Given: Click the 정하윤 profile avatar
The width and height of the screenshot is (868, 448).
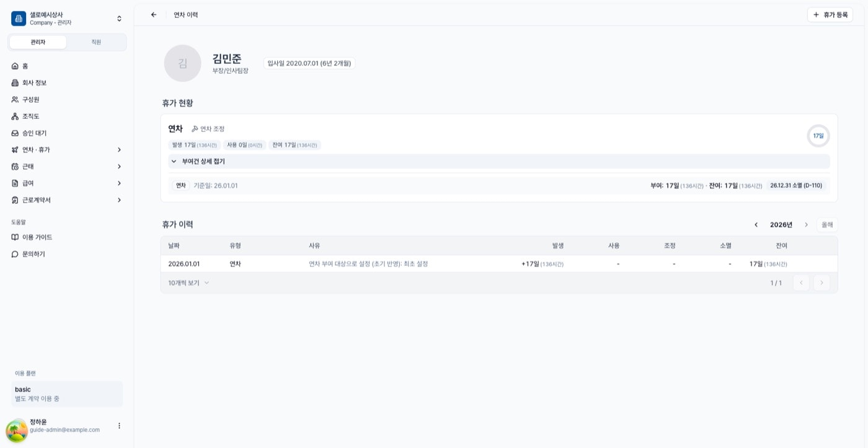Looking at the screenshot, I should (17, 430).
